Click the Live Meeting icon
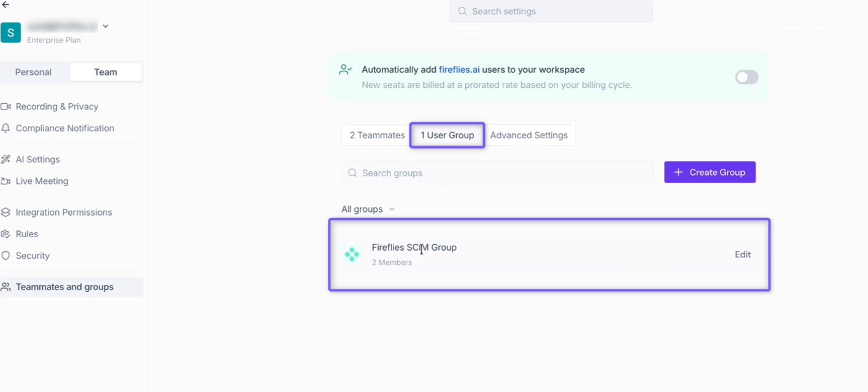 tap(6, 181)
